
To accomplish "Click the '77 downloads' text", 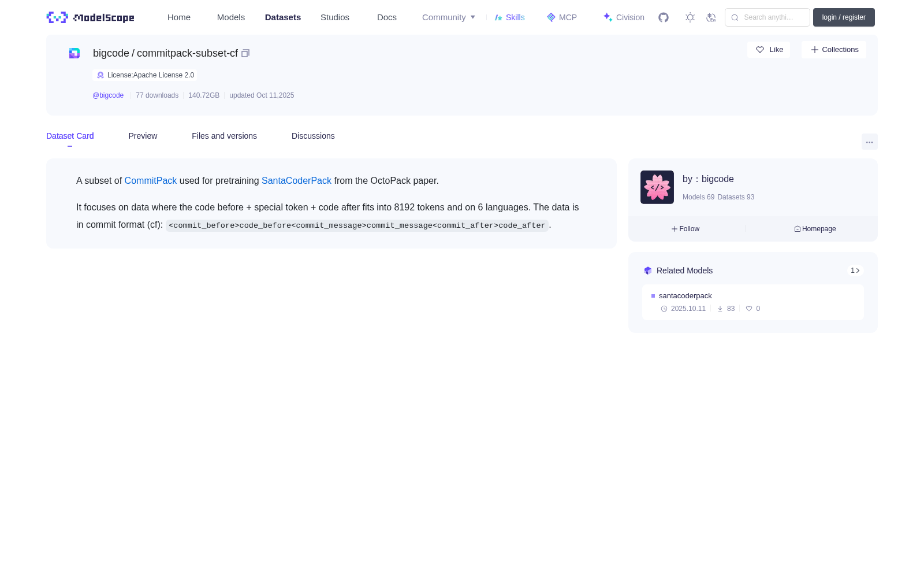I will coord(157,95).
